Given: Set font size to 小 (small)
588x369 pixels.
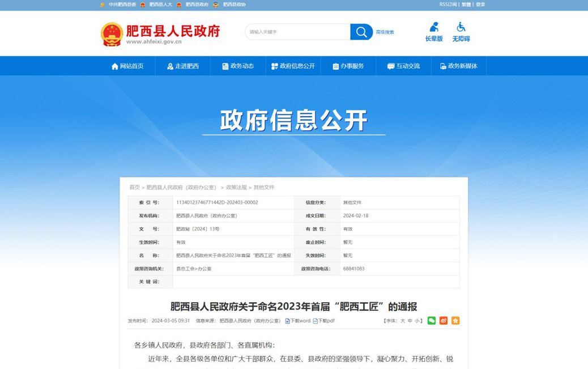Looking at the screenshot, I should click(x=417, y=321).
